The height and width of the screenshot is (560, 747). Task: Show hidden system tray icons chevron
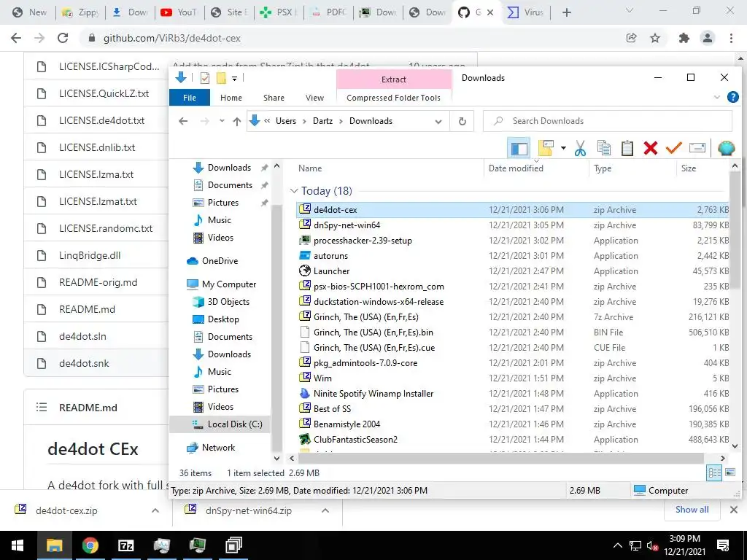pos(617,545)
